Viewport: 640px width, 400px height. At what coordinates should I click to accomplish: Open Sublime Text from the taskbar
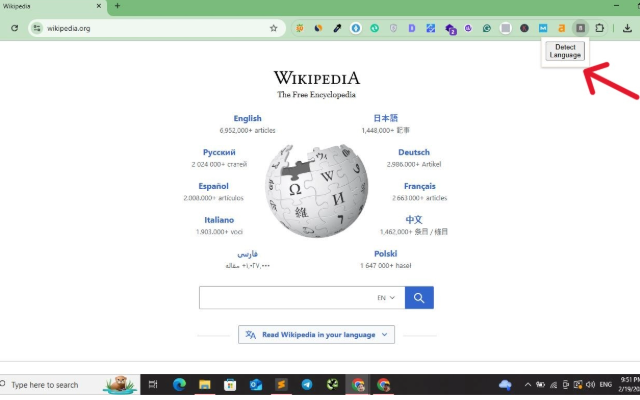coord(281,384)
